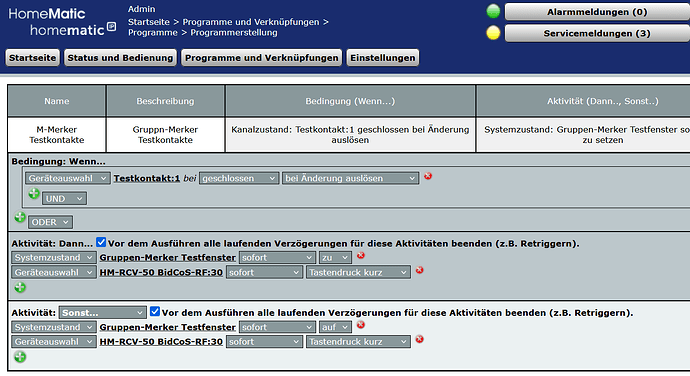690x376 pixels.
Task: Click the 'M-Merker Testkontakte' name cell
Action: coord(56,135)
